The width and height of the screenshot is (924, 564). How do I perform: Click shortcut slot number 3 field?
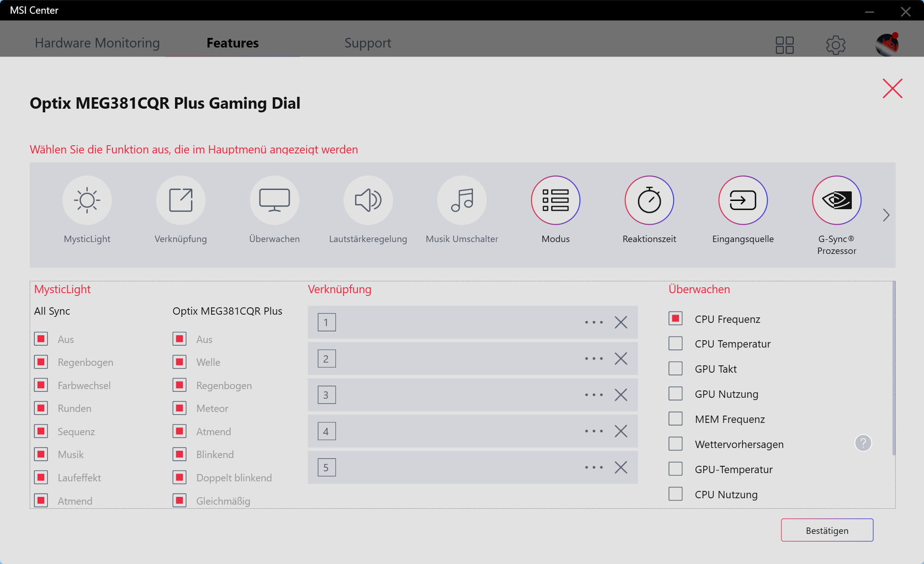473,395
